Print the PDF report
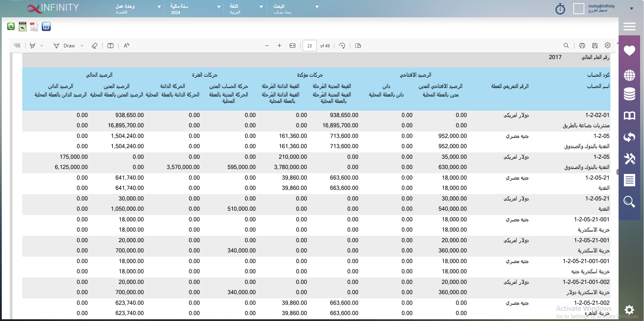Viewport: 644px width, 321px height. (x=582, y=46)
